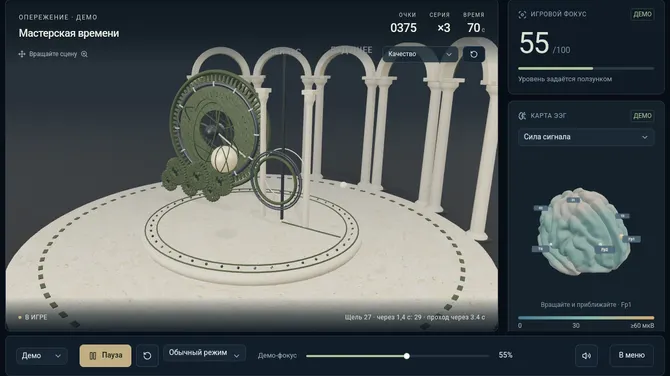Click the ДЕМО badge in Игровой фокус panel
The height and width of the screenshot is (376, 670).
[x=642, y=14]
